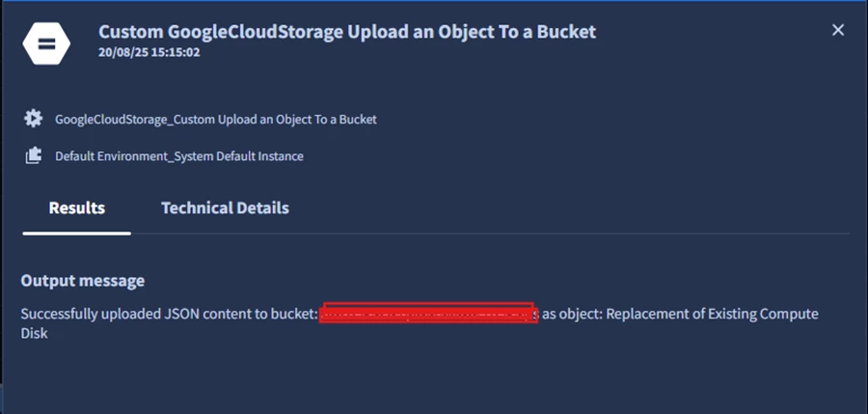Click the word 'Custom' in the dialog title
This screenshot has width=868, height=414.
(130, 32)
